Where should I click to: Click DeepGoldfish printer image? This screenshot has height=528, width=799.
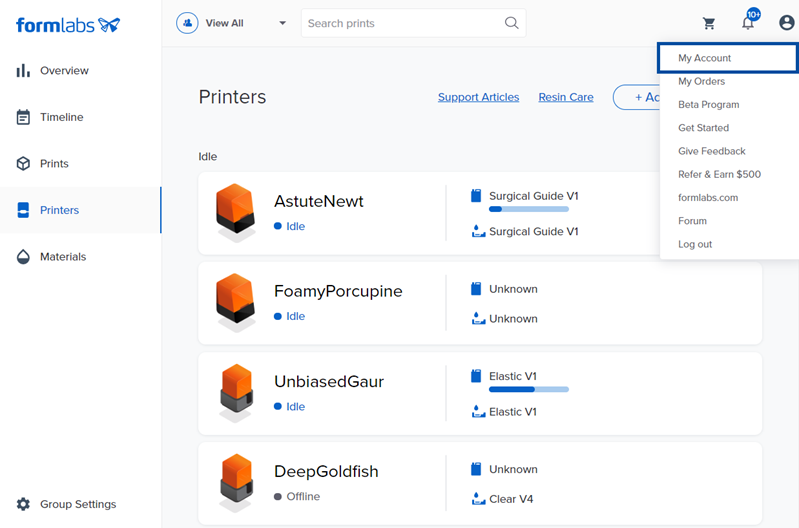[x=236, y=483]
